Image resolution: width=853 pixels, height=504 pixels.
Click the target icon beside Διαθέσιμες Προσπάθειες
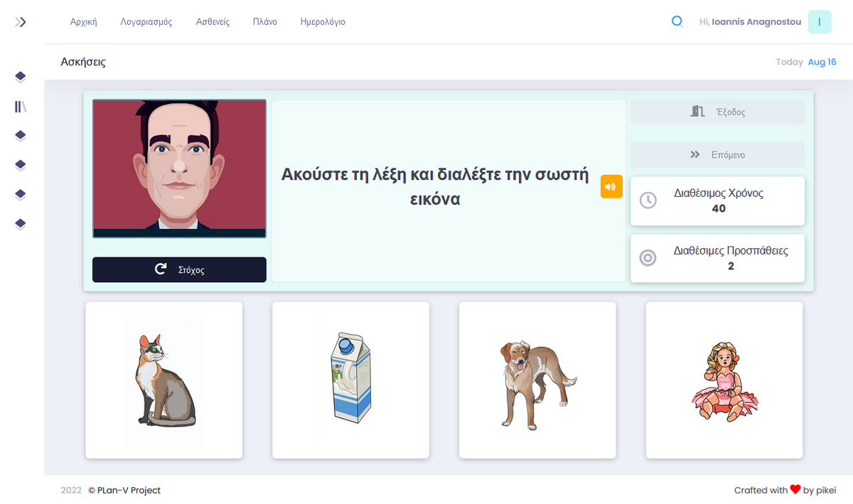pyautogui.click(x=648, y=258)
